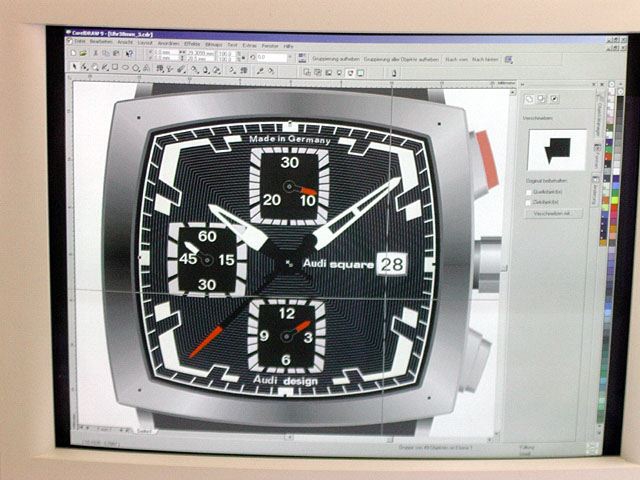The width and height of the screenshot is (640, 480).
Task: Click the object width field in property bar
Action: 200,53
